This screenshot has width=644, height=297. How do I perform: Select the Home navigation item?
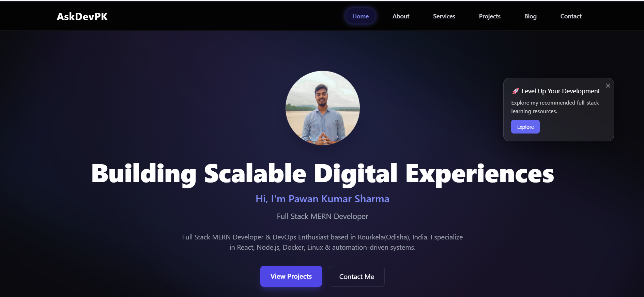pyautogui.click(x=361, y=16)
